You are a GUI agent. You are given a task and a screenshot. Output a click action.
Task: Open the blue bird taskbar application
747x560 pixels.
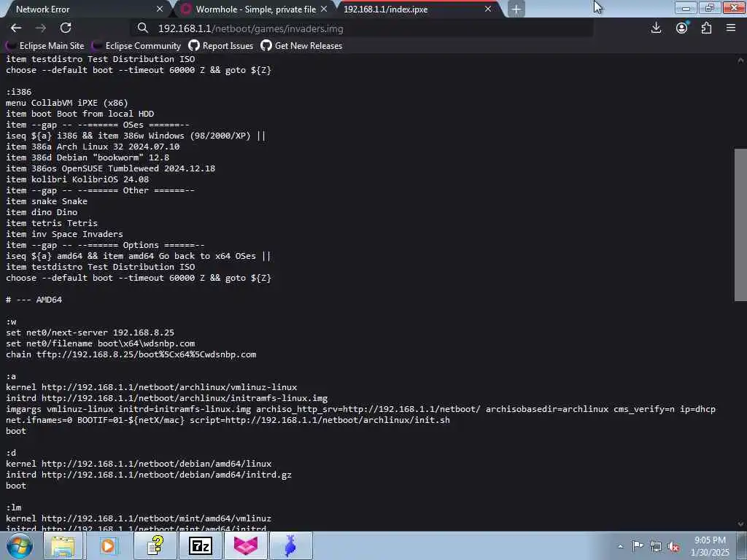(290, 545)
